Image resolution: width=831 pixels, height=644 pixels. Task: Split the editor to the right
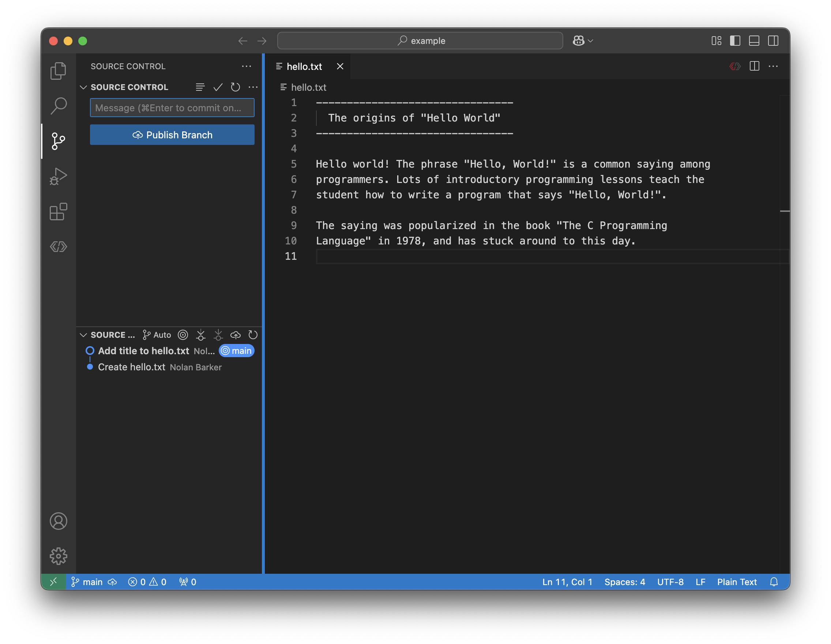[755, 66]
